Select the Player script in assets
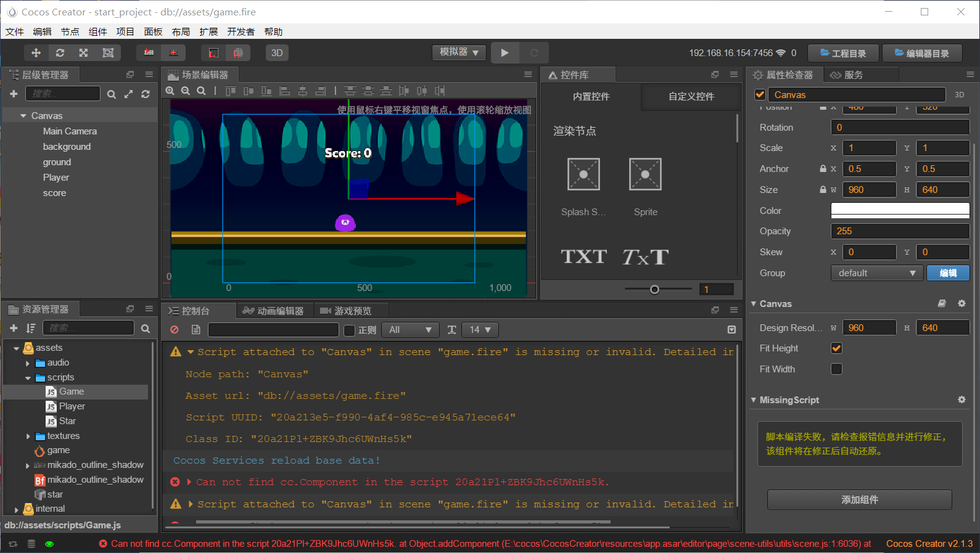This screenshot has width=980, height=553. [72, 406]
